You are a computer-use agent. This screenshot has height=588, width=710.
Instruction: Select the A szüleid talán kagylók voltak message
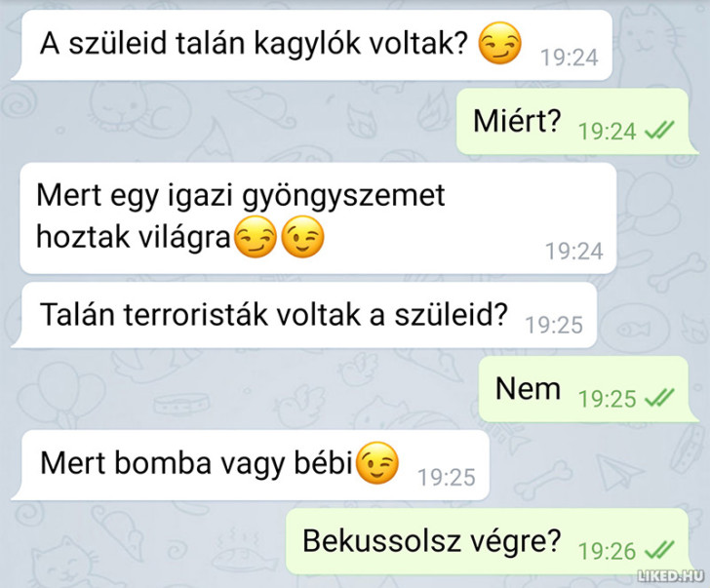[311, 45]
